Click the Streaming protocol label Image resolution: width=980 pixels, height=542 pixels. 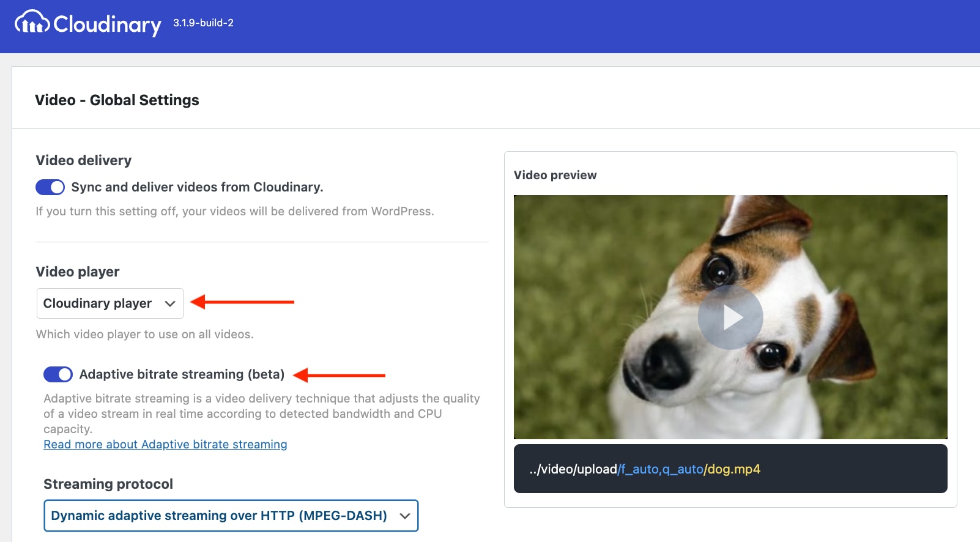(108, 484)
